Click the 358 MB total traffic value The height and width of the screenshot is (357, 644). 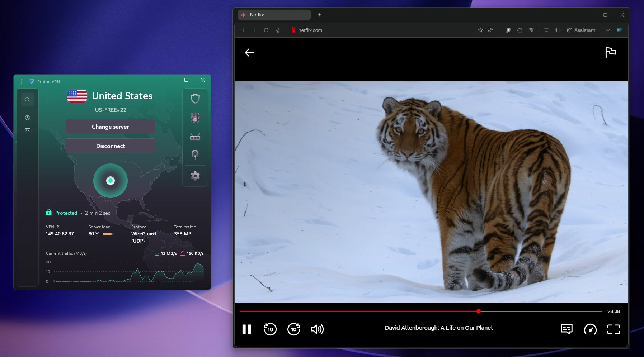click(183, 234)
